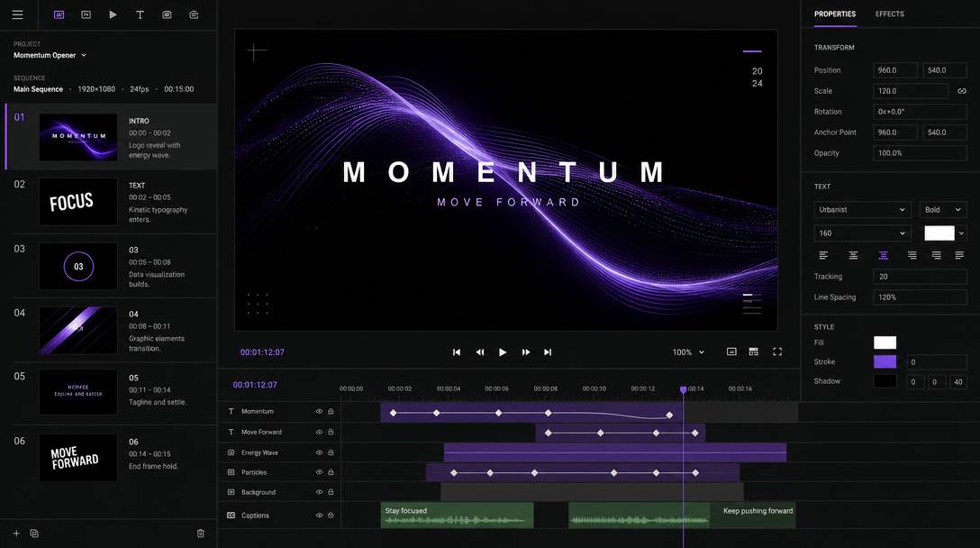The height and width of the screenshot is (548, 980).
Task: Click the Particles layer type icon
Action: point(231,472)
